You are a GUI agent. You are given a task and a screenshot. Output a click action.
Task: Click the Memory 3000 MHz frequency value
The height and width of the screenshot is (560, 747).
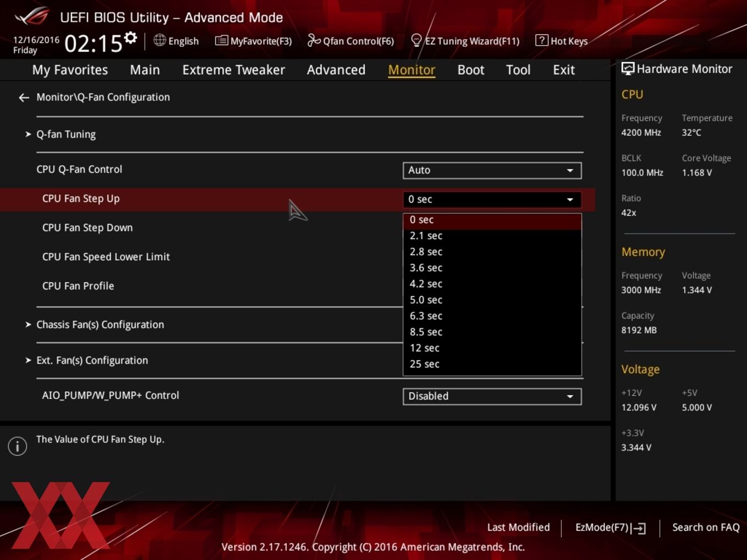pyautogui.click(x=641, y=290)
